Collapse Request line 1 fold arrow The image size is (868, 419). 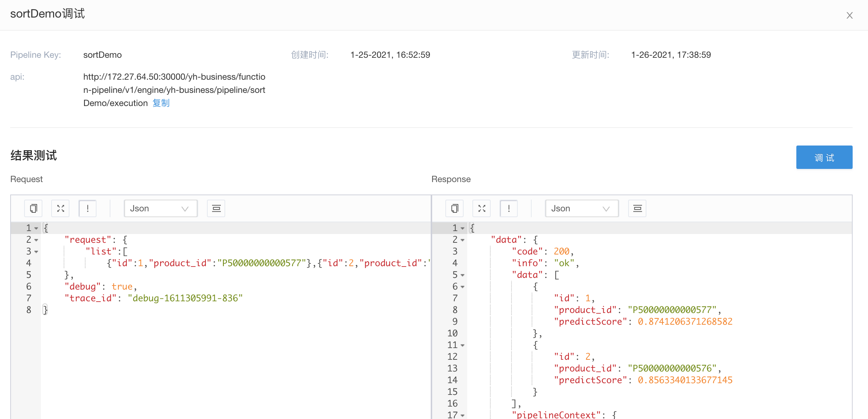[36, 228]
